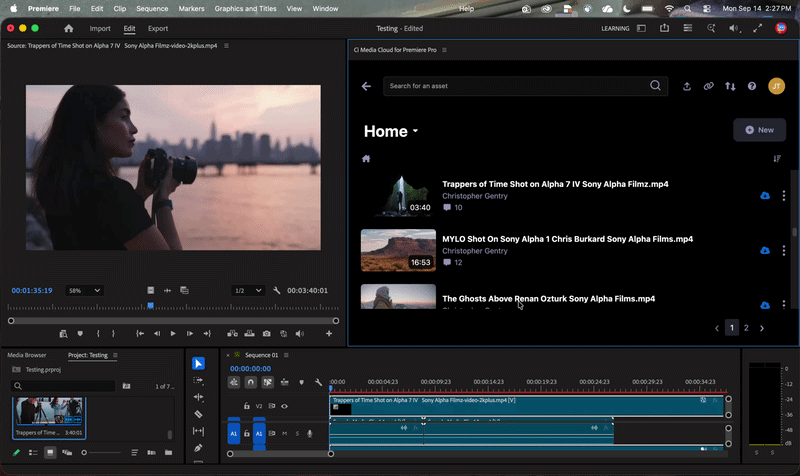Screen dimensions: 800x476
Task: Step back one frame in Source monitor
Action: tap(157, 334)
